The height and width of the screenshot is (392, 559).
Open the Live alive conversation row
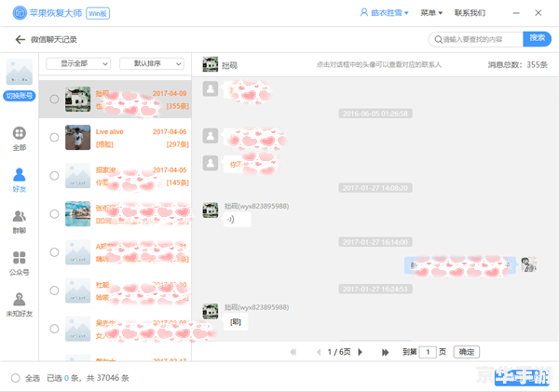(x=116, y=138)
